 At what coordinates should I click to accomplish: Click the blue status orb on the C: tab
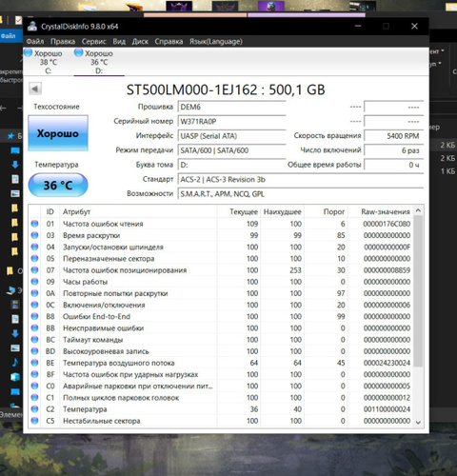(x=28, y=52)
